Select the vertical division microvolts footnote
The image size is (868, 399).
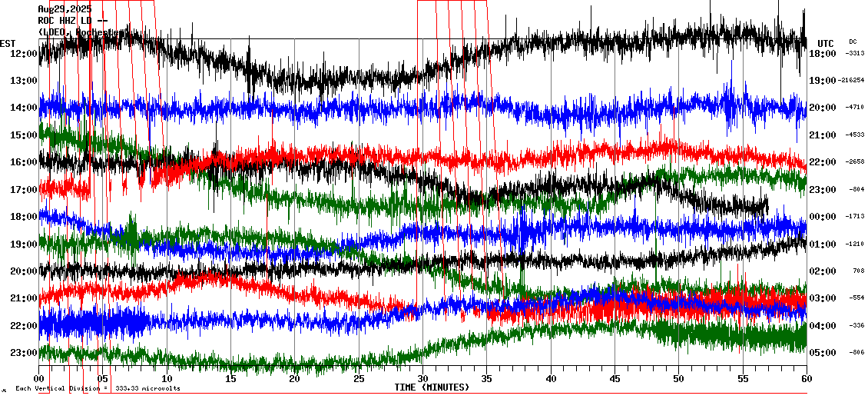98,388
